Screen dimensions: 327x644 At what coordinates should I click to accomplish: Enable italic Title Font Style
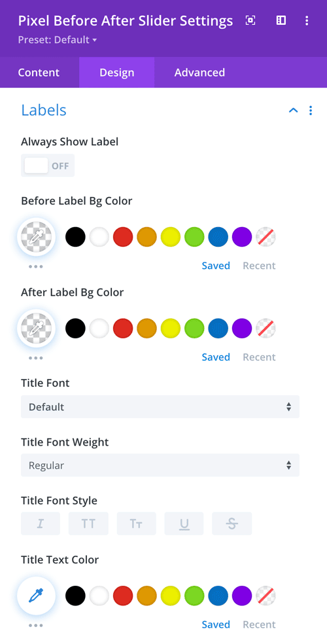coord(41,524)
